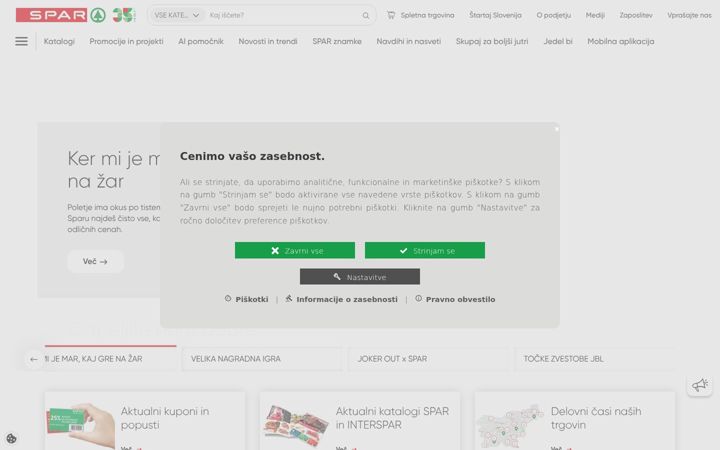Viewport: 720px width, 450px height.
Task: Open cookie settings icon at bottom left
Action: point(11,439)
